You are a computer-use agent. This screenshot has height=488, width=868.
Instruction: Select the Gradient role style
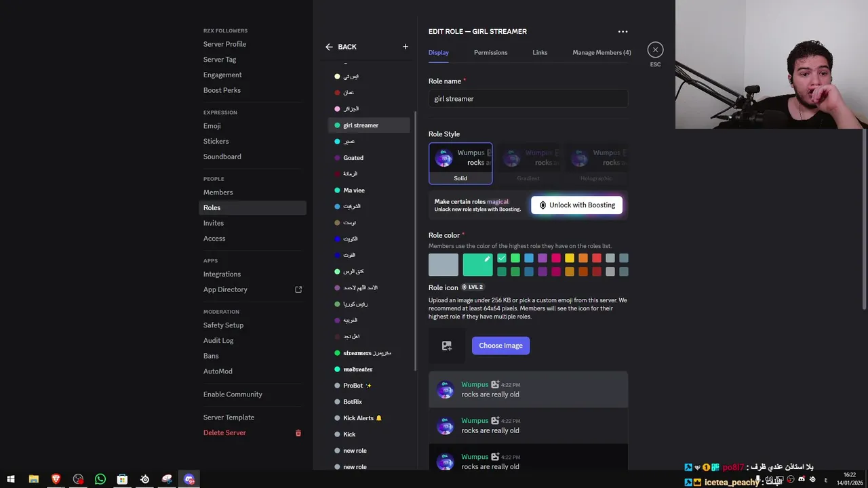point(528,163)
